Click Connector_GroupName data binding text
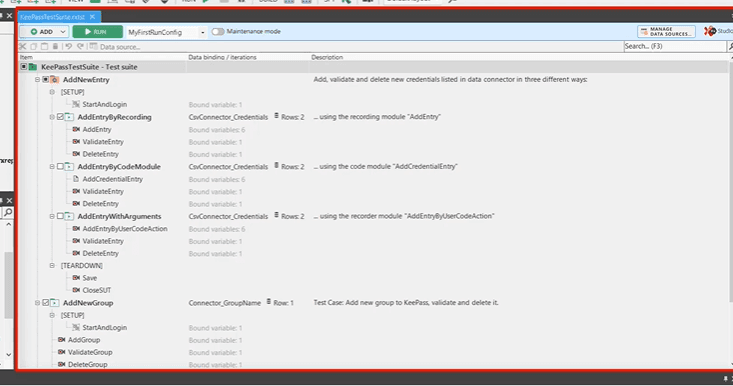 coord(225,303)
